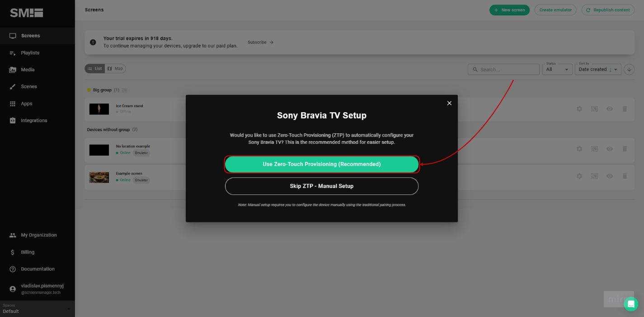Click the SM logo in sidebar
The width and height of the screenshot is (644, 317).
(x=27, y=13)
